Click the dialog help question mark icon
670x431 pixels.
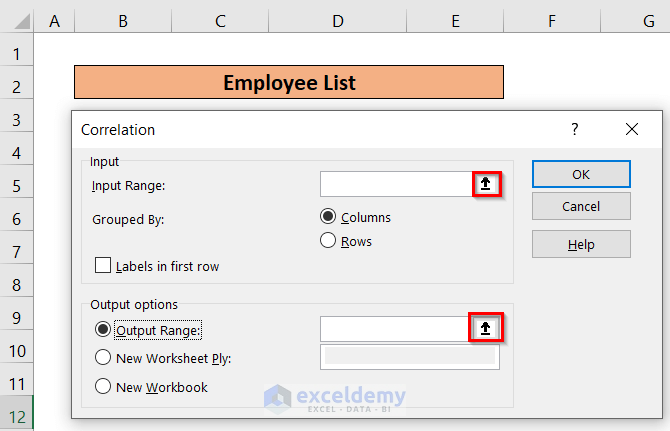tap(575, 129)
